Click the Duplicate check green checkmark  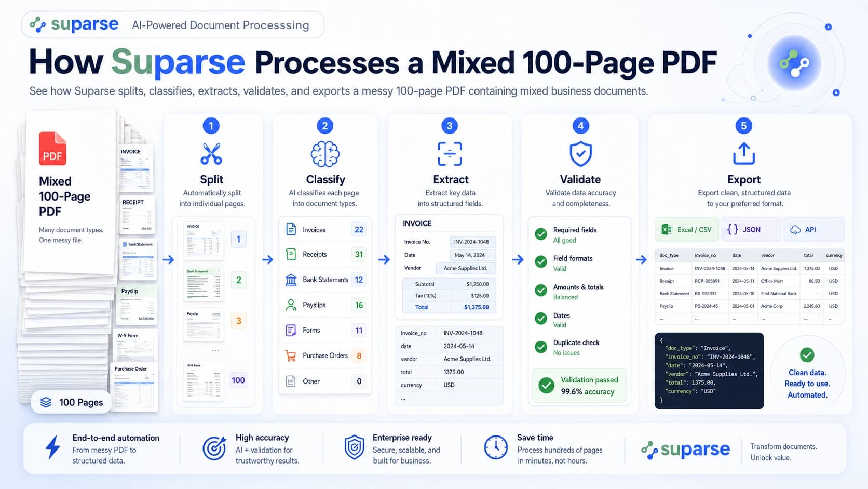[x=541, y=347]
